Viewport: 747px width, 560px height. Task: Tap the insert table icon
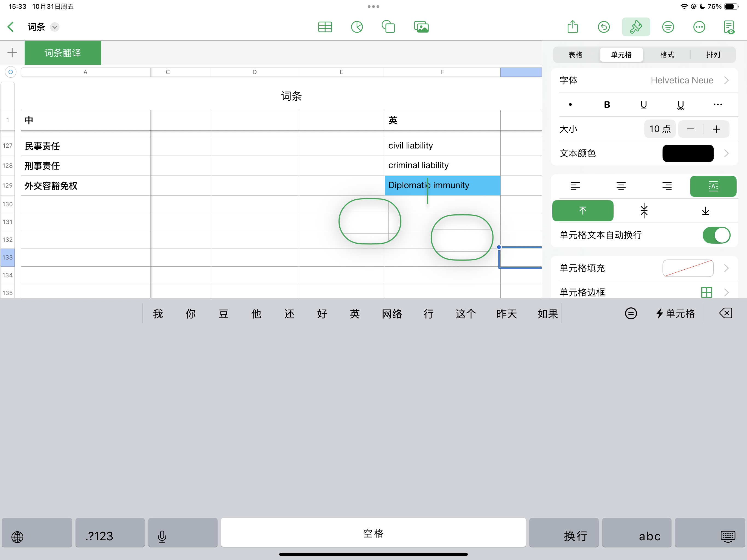(x=325, y=27)
